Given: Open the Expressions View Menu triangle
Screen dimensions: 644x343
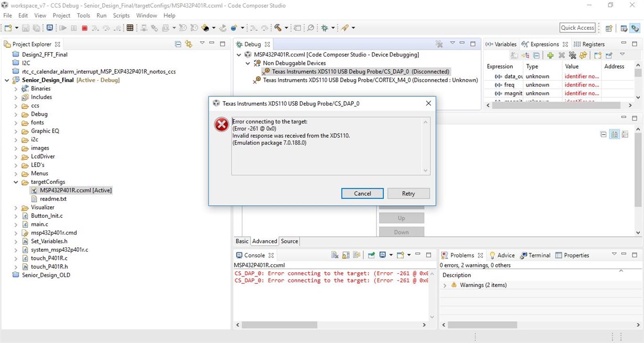Looking at the screenshot, I should 623,54.
